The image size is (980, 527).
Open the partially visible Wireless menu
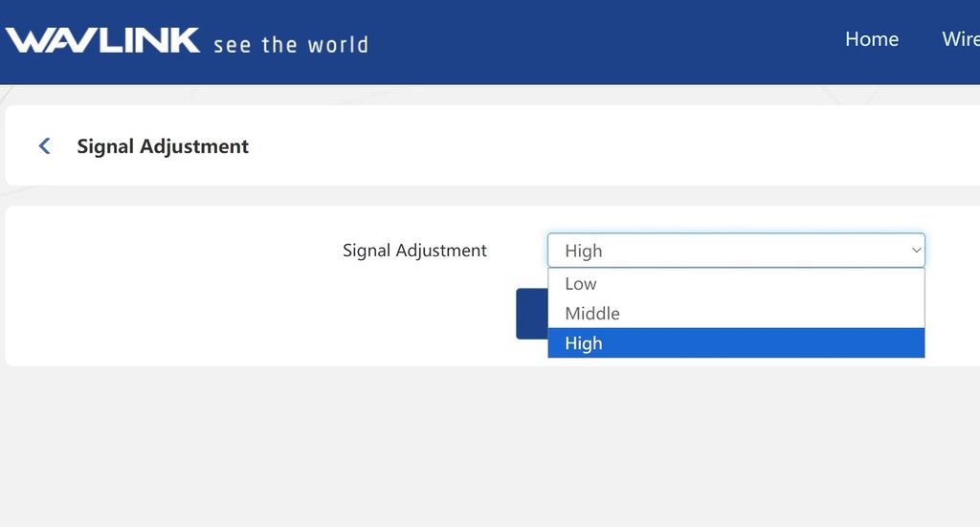click(x=960, y=39)
